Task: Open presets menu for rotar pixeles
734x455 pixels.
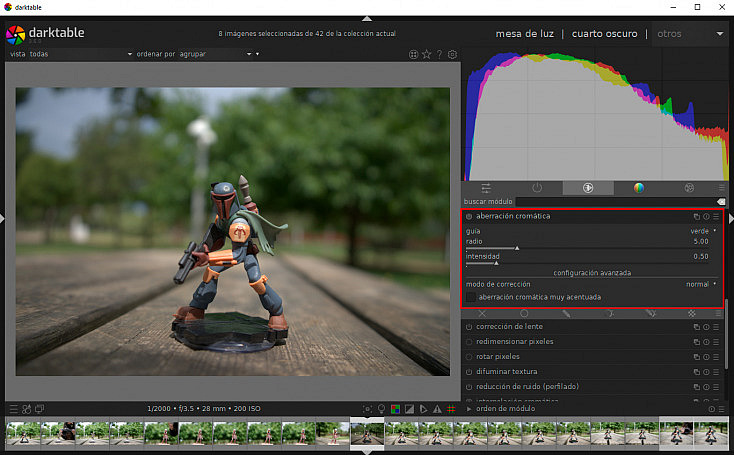Action: coord(716,357)
